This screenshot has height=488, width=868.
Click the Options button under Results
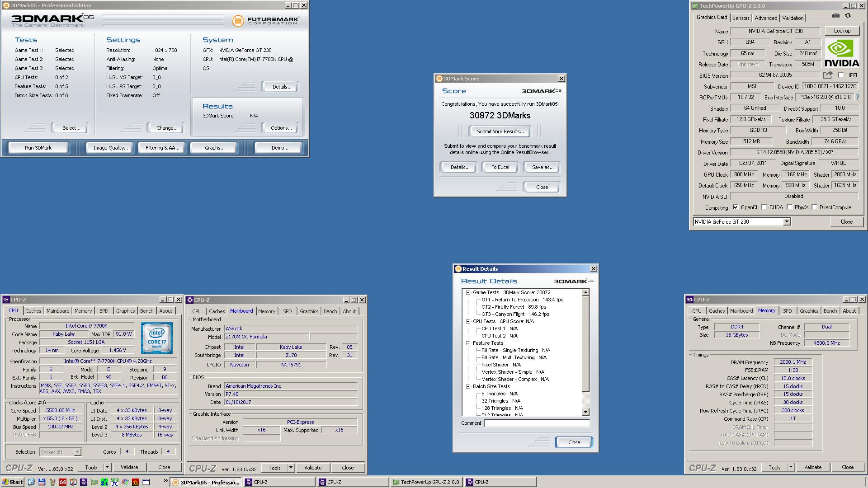(x=281, y=128)
